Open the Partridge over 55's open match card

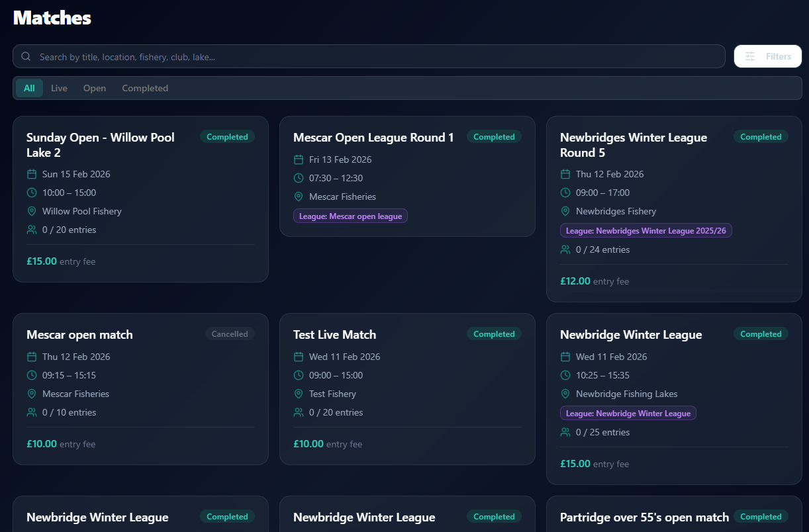pos(644,517)
